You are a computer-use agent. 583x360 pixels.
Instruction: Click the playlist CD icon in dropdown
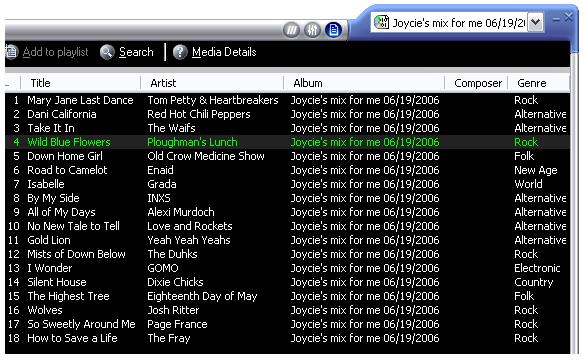[x=381, y=22]
